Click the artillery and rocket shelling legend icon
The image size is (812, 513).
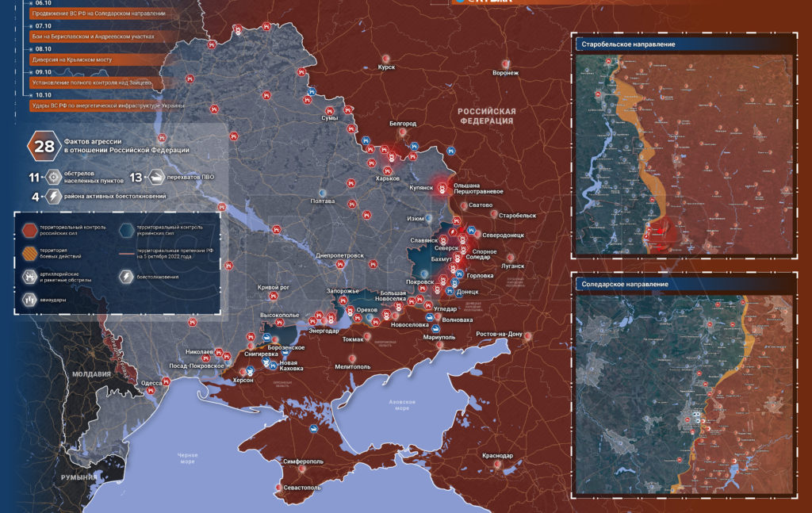tap(29, 277)
